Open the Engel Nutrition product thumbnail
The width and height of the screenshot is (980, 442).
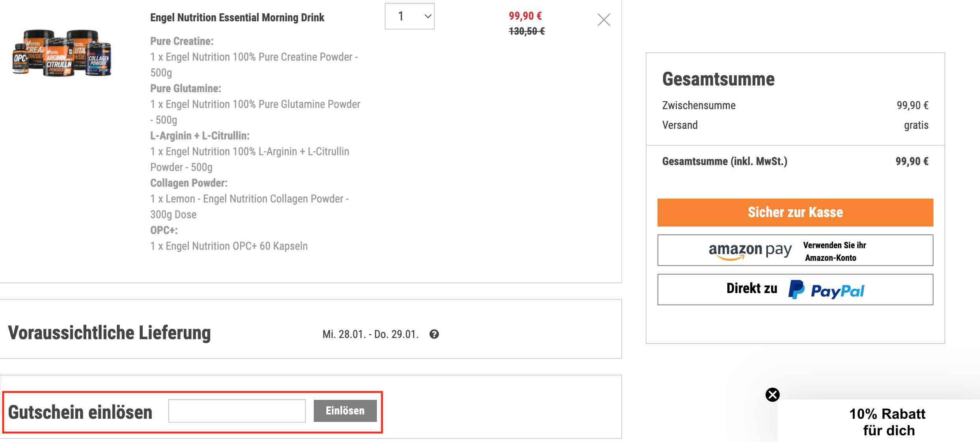(62, 53)
